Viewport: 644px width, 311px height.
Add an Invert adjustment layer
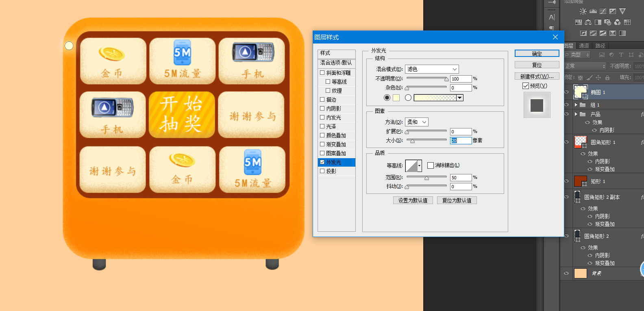583,33
